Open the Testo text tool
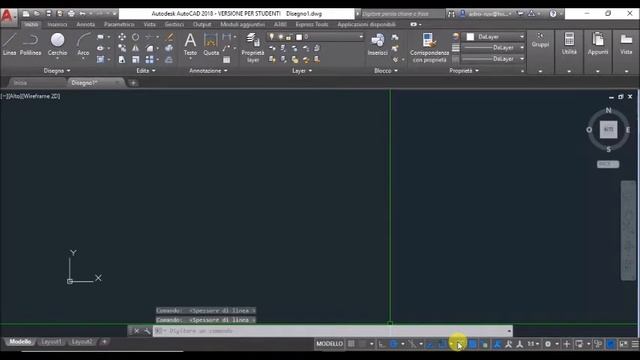Viewport: 640px width, 360px height. point(190,44)
